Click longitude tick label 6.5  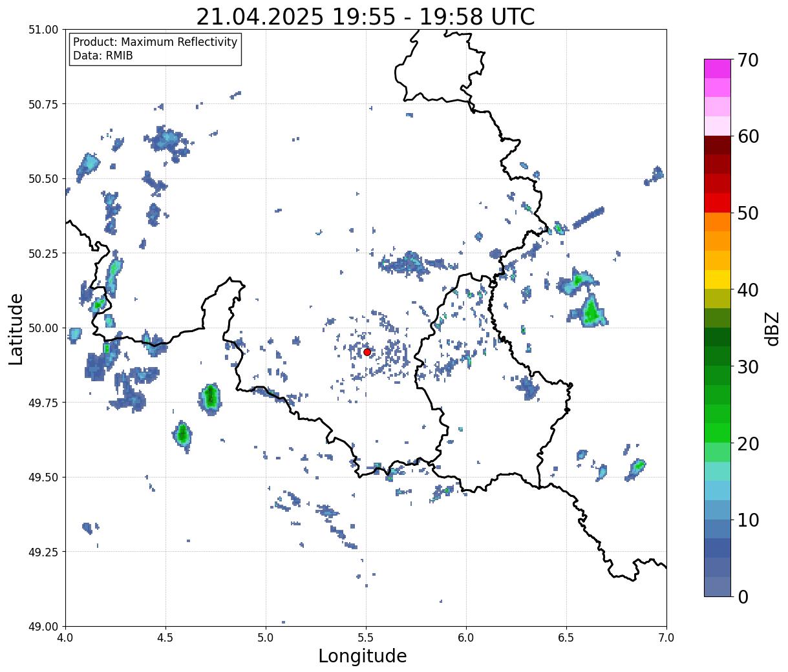point(566,638)
